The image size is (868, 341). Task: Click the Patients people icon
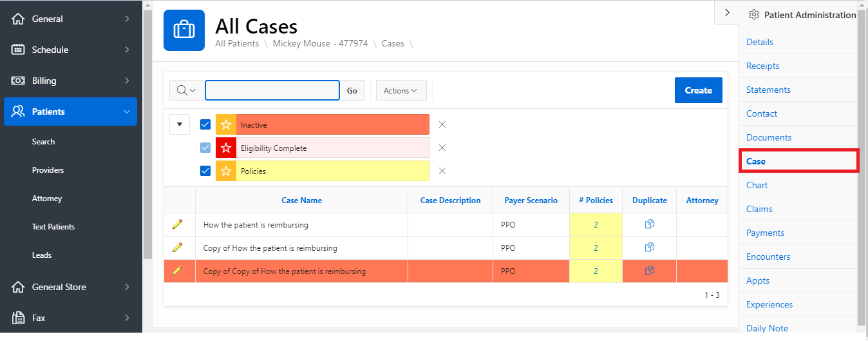pos(18,112)
